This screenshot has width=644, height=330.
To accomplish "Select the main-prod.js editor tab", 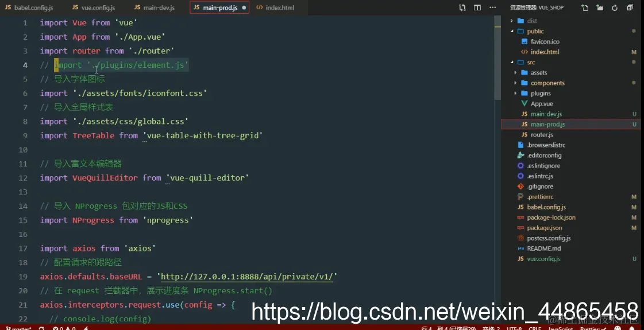I will point(219,7).
